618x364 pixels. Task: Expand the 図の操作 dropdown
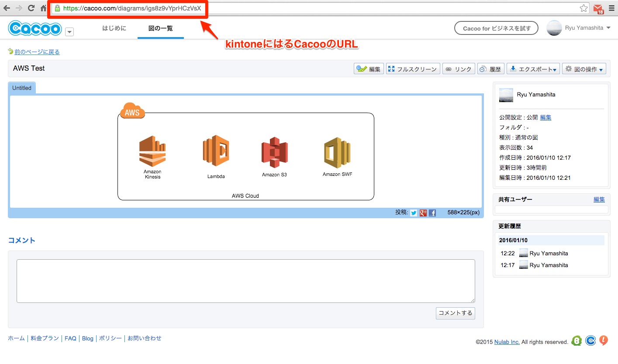click(x=584, y=69)
